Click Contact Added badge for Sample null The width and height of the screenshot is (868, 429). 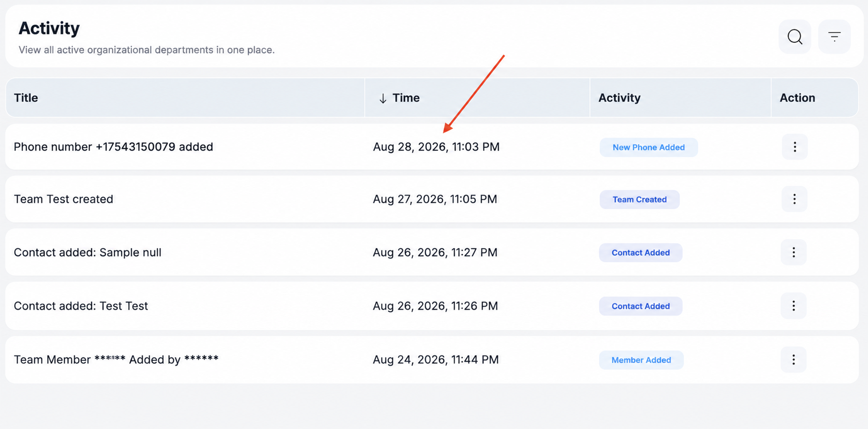(x=640, y=252)
